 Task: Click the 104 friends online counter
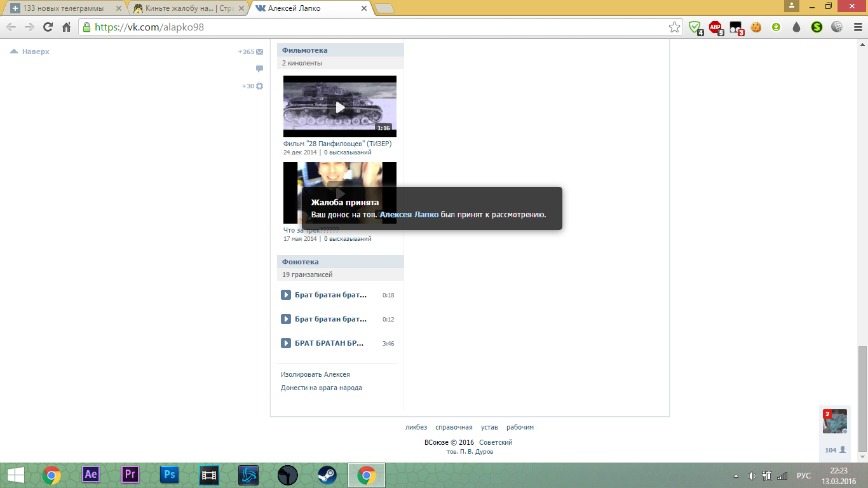tap(835, 450)
